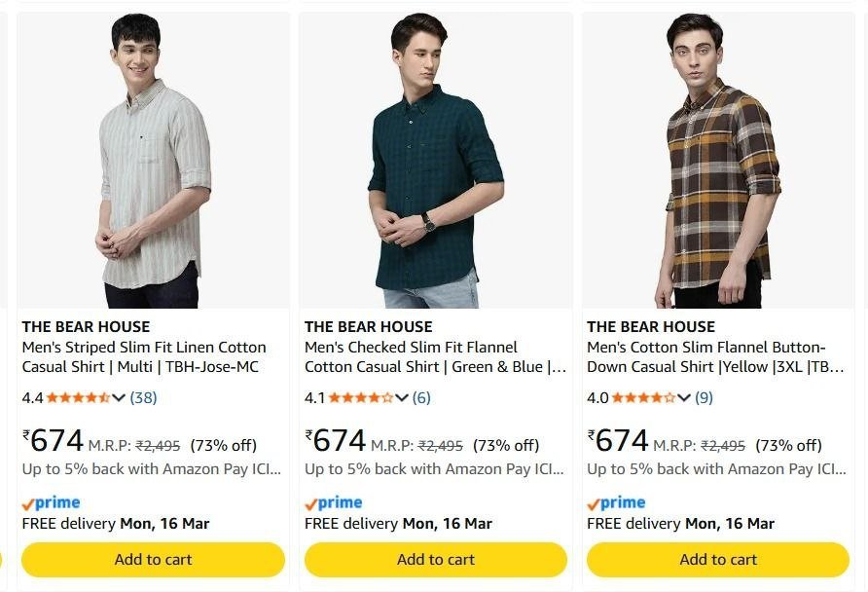The width and height of the screenshot is (868, 592).
Task: Click star rating icons of green checked shirt
Action: click(360, 397)
